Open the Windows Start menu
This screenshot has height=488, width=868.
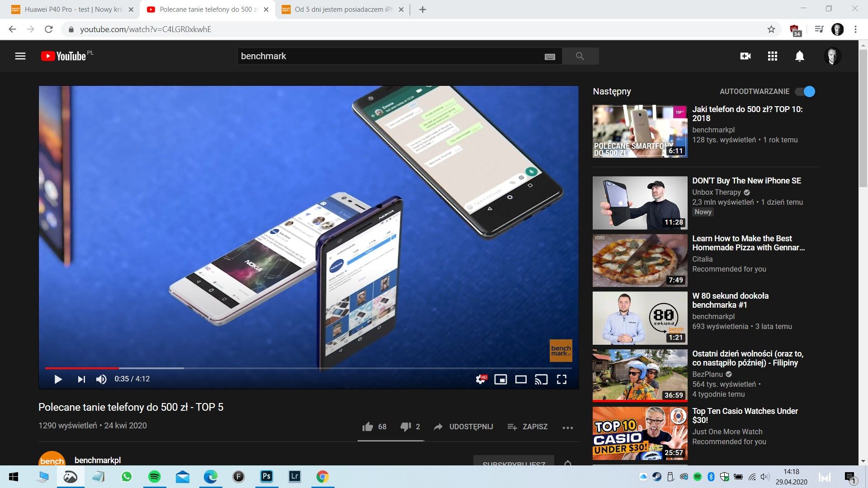tap(14, 477)
